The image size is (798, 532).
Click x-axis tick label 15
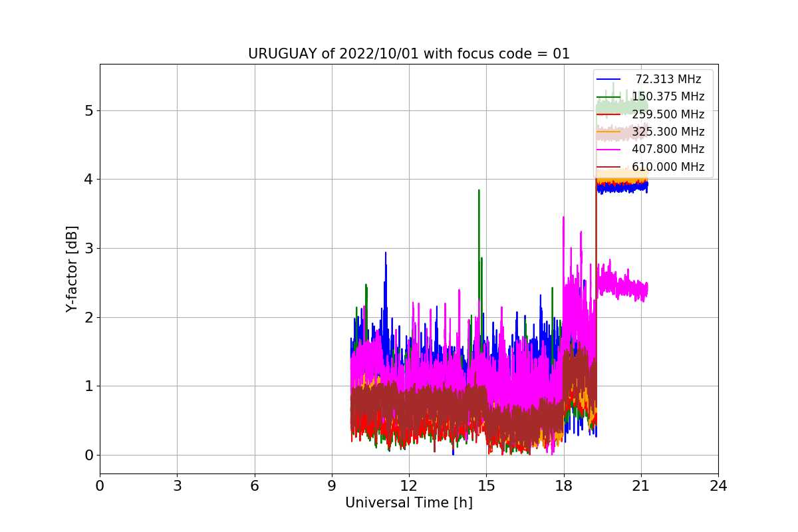486,486
